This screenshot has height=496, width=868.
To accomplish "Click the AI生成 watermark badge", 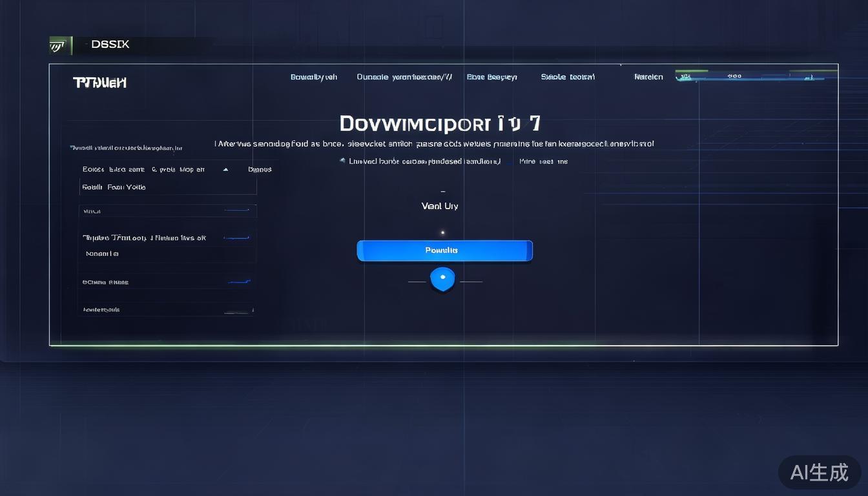I will [819, 472].
